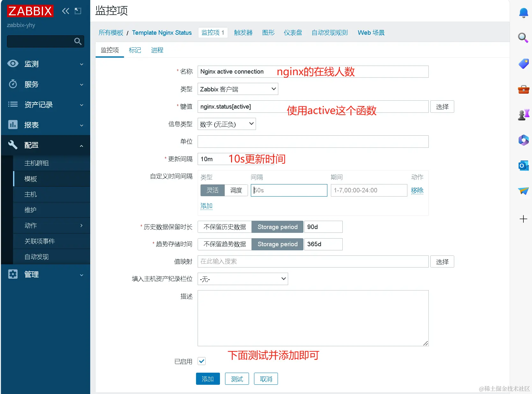Open the chess pieces games icon
Image resolution: width=532 pixels, height=394 pixels.
tap(523, 114)
